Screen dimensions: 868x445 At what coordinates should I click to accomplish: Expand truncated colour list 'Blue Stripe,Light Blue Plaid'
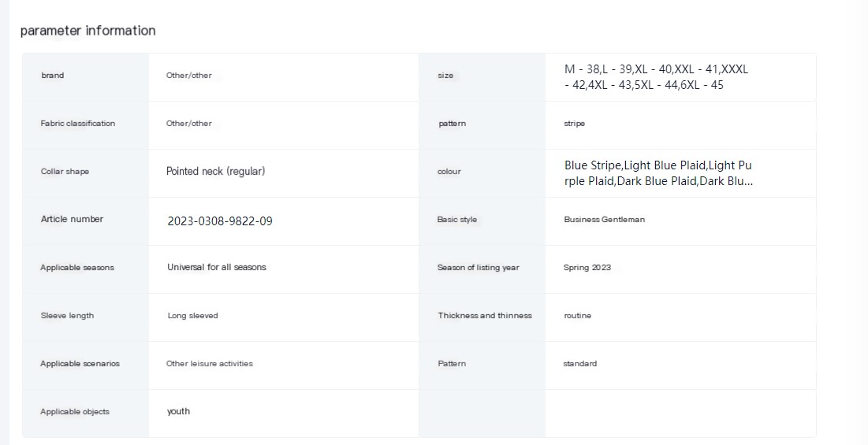[x=658, y=173]
